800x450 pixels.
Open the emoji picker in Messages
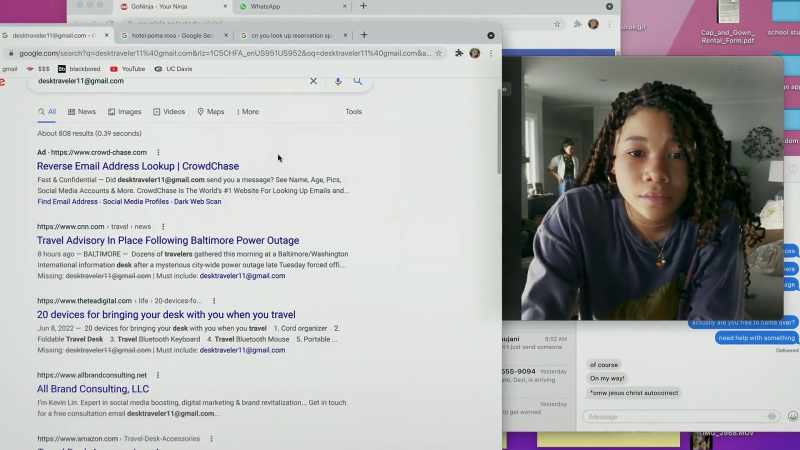(x=792, y=416)
